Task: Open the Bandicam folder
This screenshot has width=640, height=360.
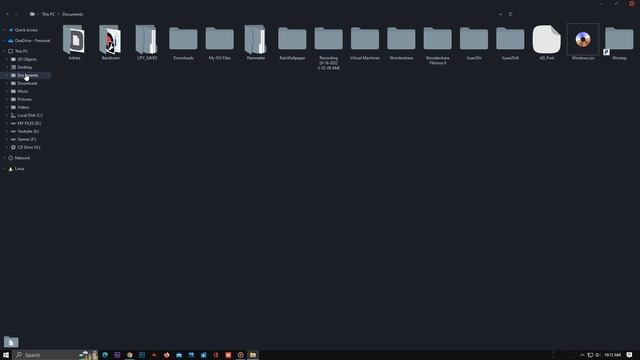Action: coord(111,42)
